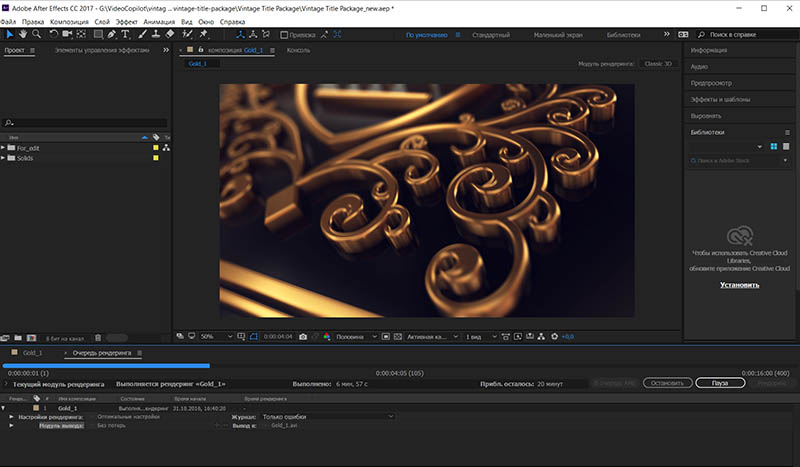This screenshot has height=467, width=800.
Task: Open the Эффект menu
Action: pos(127,22)
